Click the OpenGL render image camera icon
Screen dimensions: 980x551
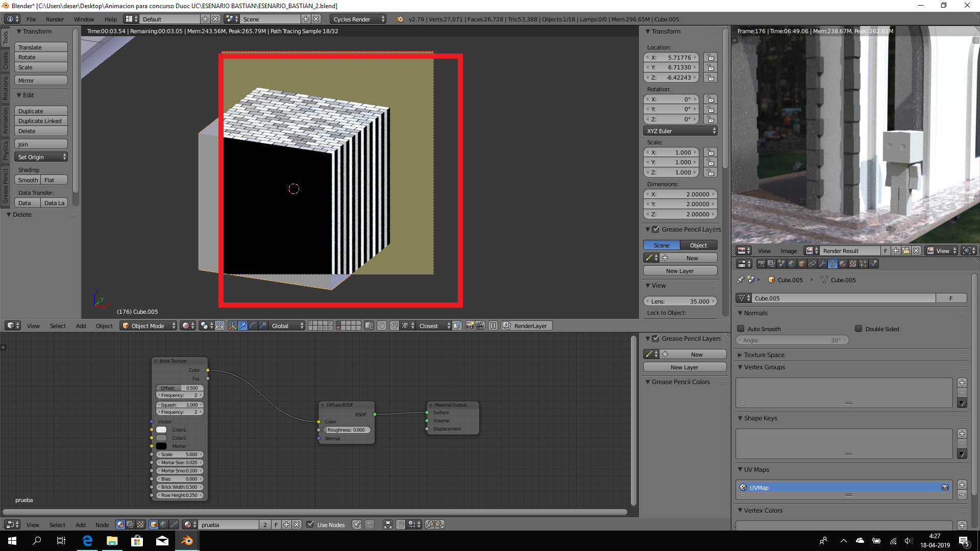pos(470,325)
